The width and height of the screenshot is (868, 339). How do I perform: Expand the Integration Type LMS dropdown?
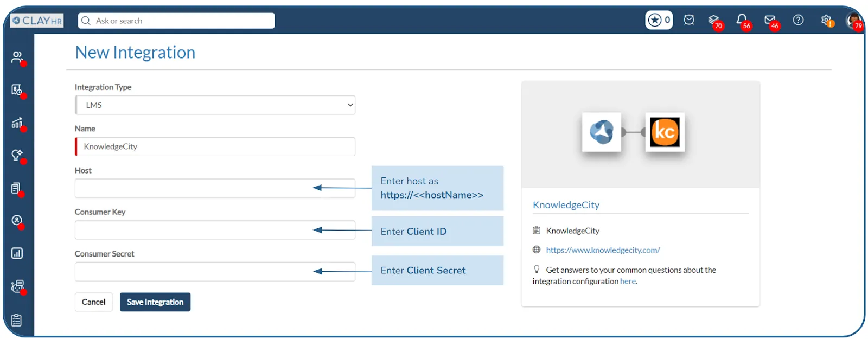[215, 105]
